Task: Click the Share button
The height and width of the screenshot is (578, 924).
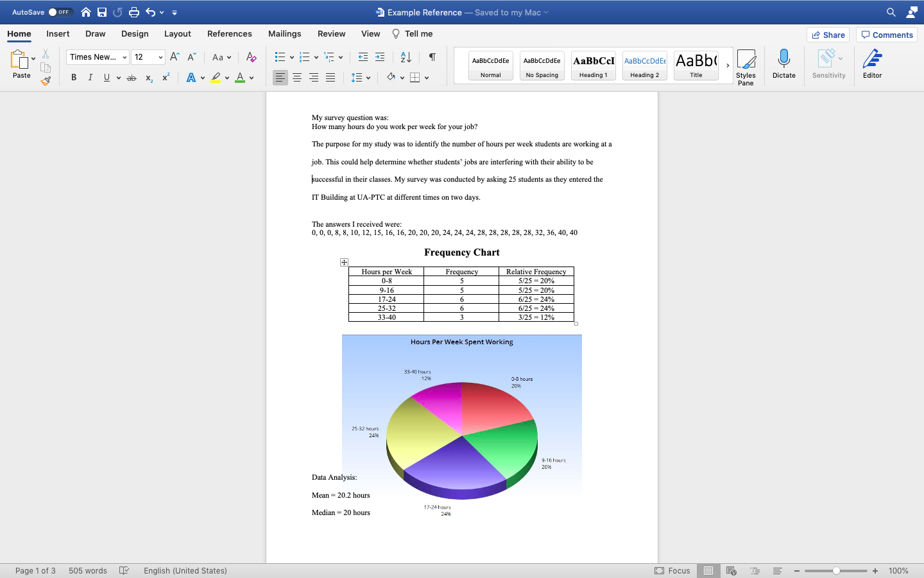Action: click(828, 35)
